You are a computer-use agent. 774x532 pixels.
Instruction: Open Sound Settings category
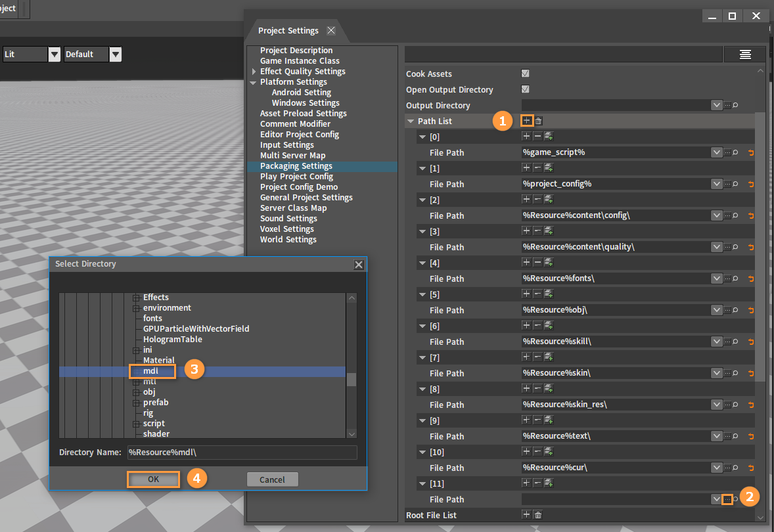(x=288, y=219)
